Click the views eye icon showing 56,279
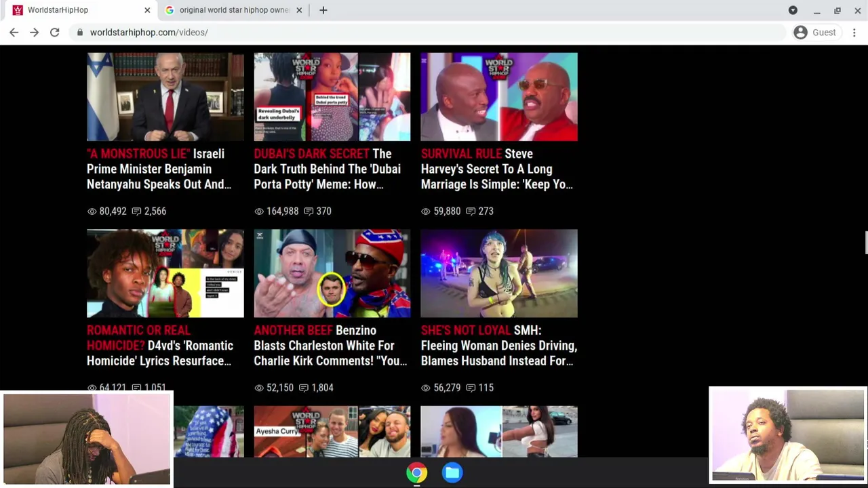868x488 pixels. [x=425, y=388]
